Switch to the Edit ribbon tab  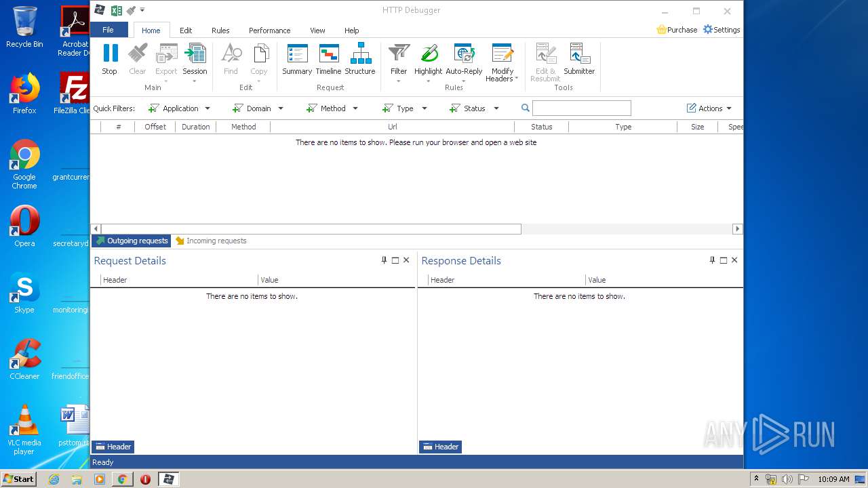click(x=186, y=30)
